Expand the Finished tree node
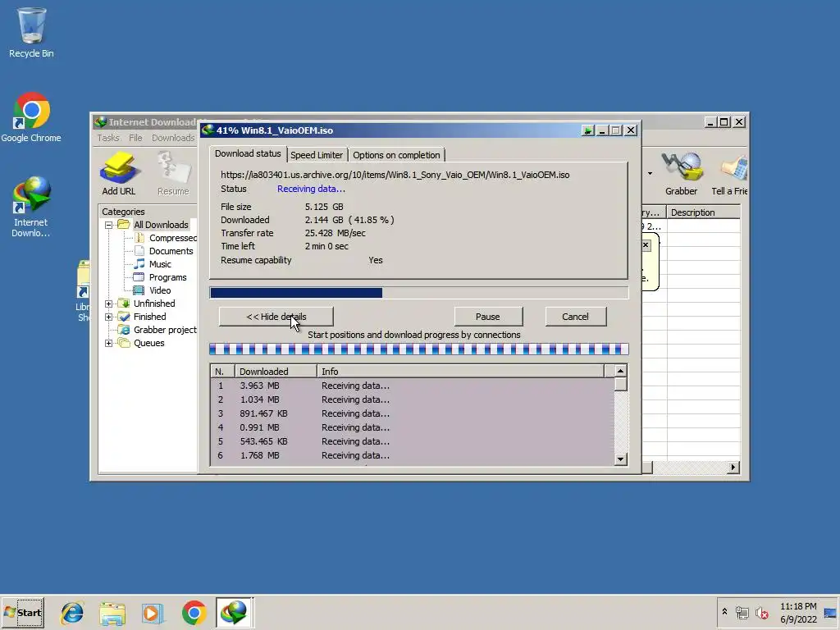840x630 pixels. point(109,317)
